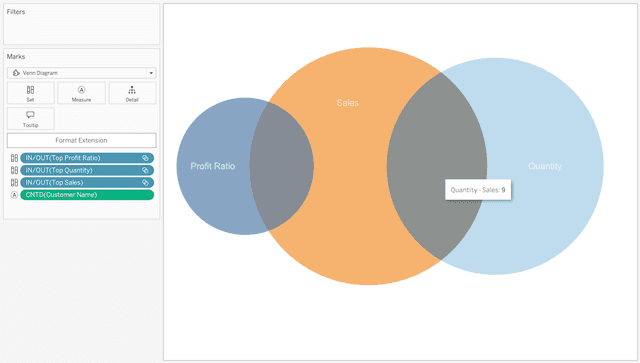
Task: Click link icon on Top Quantity pill
Action: pos(145,170)
